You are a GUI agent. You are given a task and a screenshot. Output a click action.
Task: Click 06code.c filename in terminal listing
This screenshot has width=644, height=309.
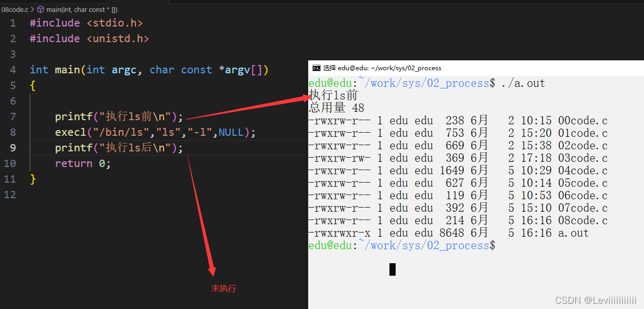(x=583, y=196)
